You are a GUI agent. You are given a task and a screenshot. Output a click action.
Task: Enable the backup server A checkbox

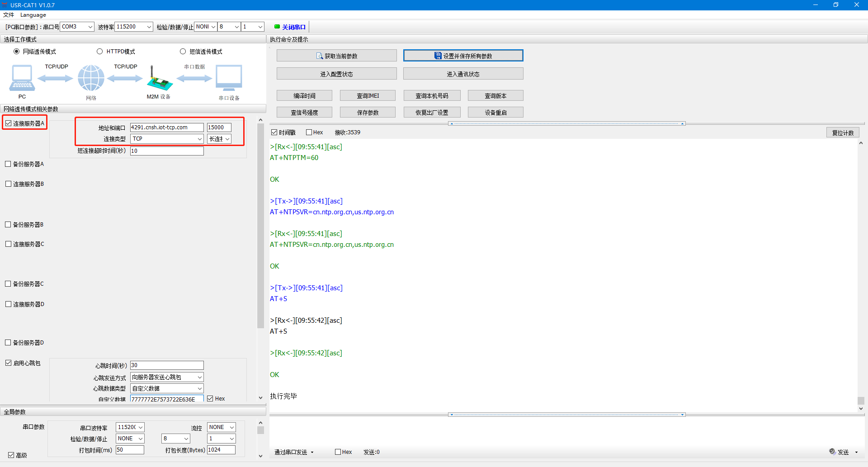8,164
